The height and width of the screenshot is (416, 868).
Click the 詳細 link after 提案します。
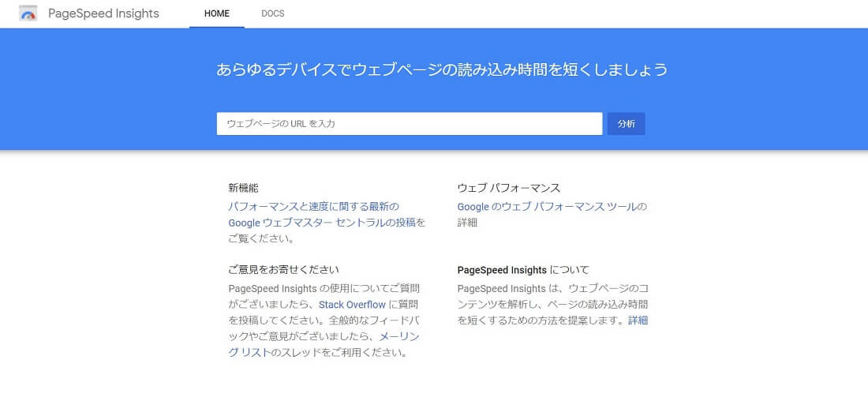tap(638, 320)
